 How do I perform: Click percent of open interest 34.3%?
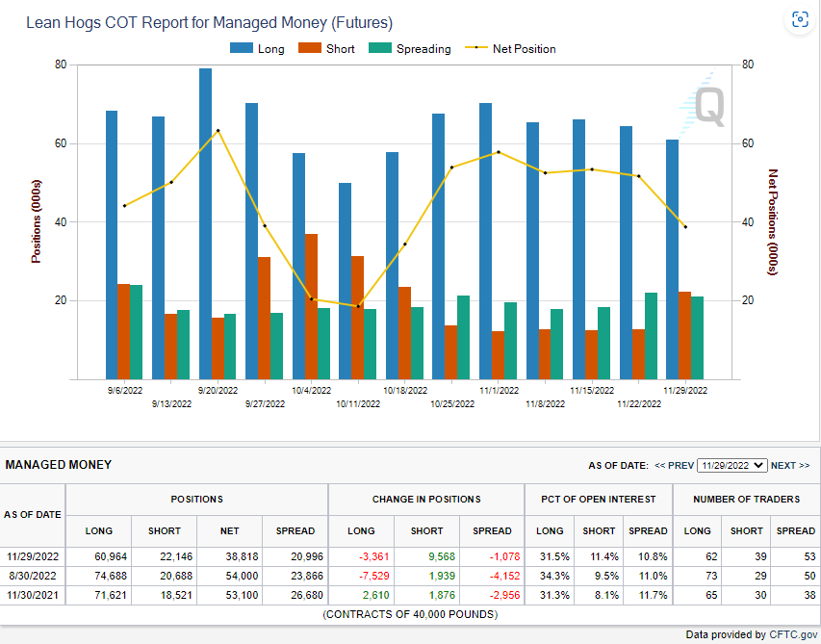tap(554, 576)
